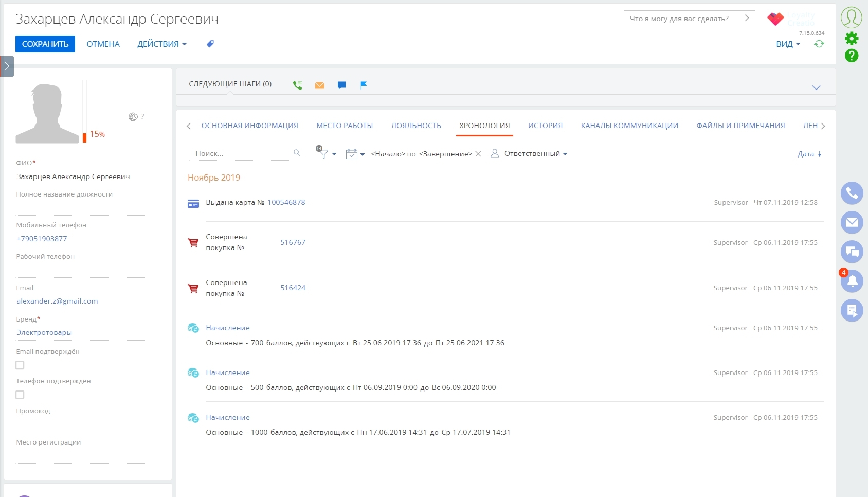Open the email action in next steps
Viewport: 868px width, 497px height.
(319, 85)
